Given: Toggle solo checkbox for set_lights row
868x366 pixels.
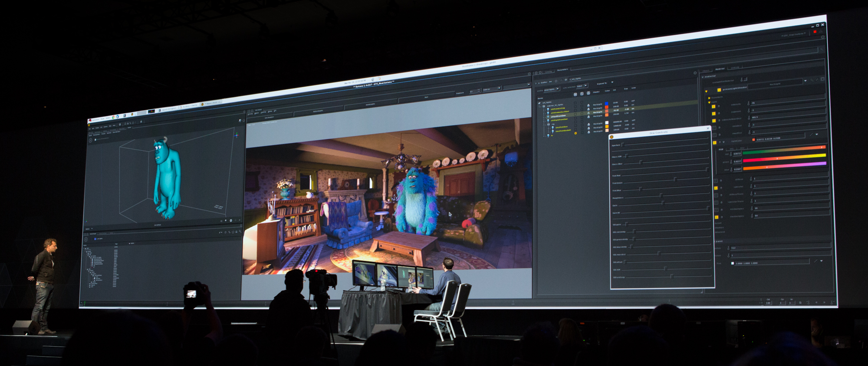Looking at the screenshot, I should coord(582,102).
